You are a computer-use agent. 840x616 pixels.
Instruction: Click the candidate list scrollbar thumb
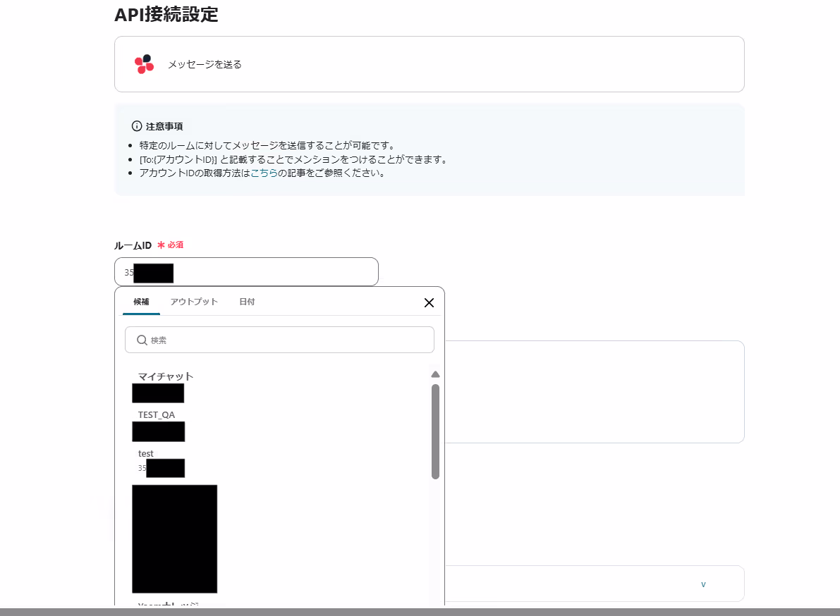click(x=436, y=431)
